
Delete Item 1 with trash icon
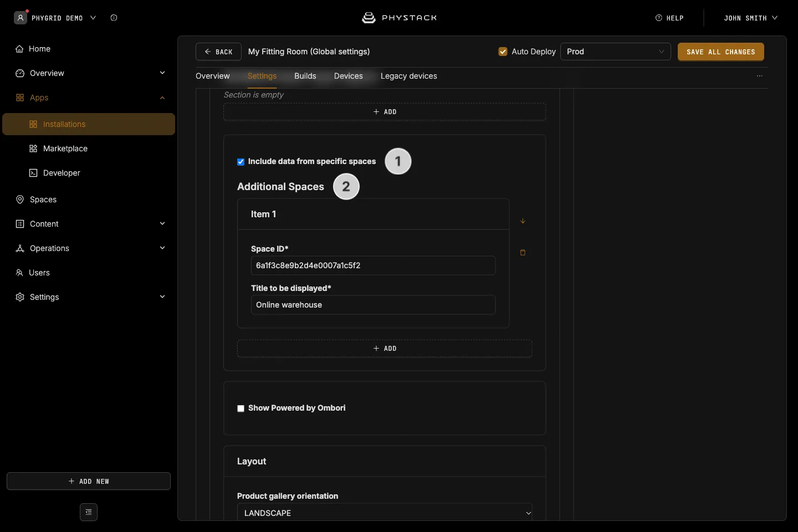[x=523, y=253]
